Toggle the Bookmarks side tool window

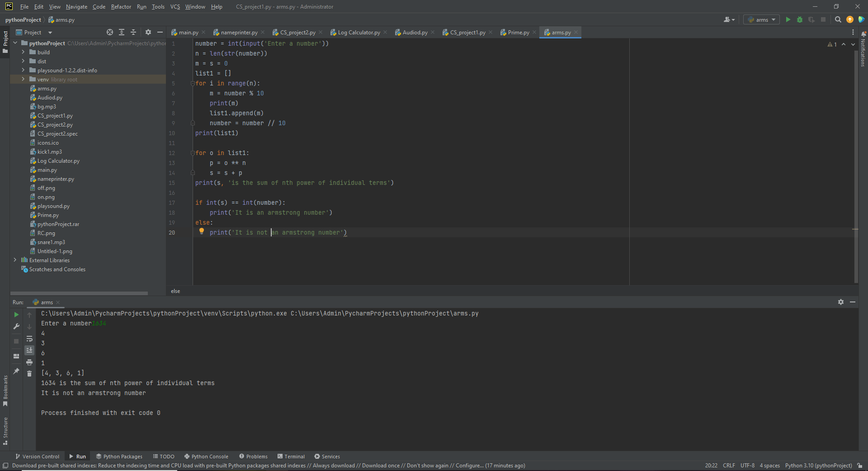5,391
